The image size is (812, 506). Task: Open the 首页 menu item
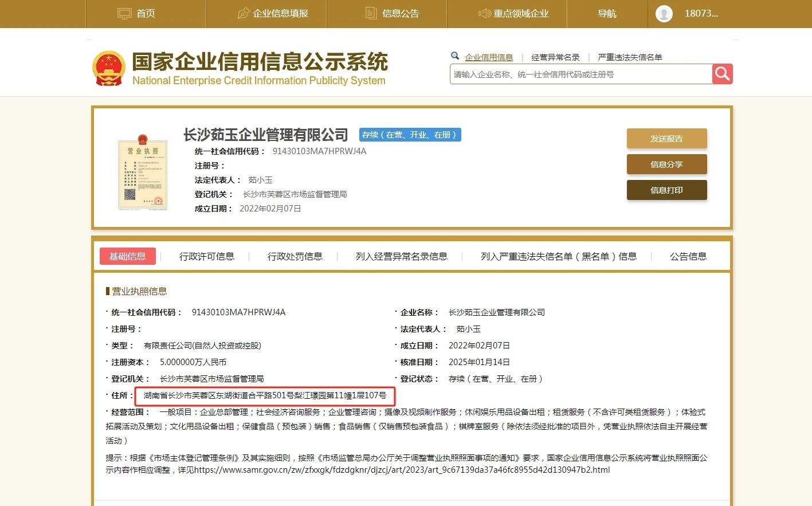[x=146, y=13]
